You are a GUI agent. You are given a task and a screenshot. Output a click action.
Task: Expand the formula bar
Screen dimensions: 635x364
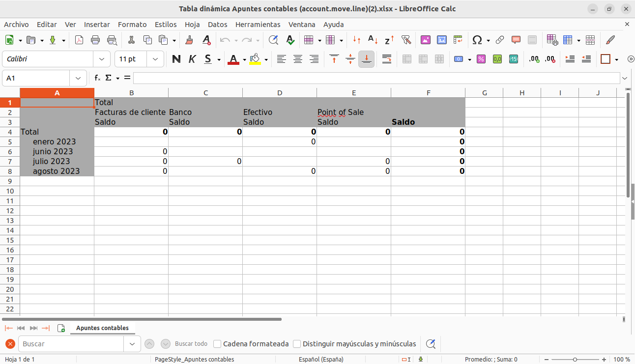click(x=625, y=78)
